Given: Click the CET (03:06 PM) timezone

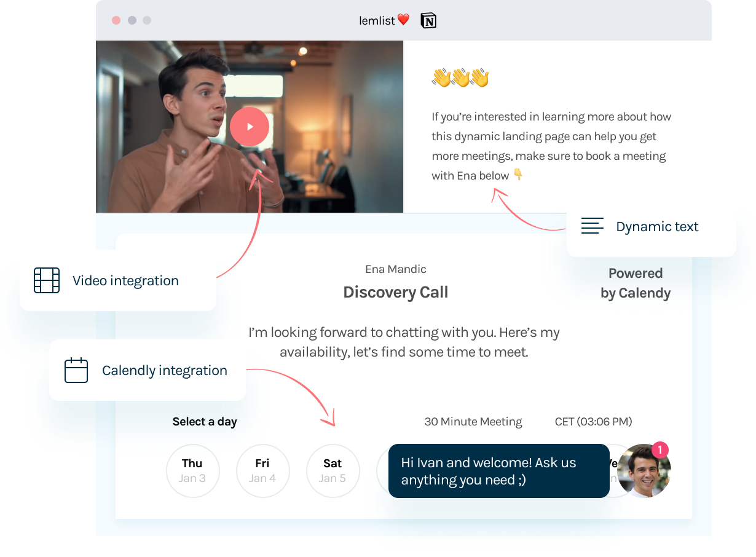Looking at the screenshot, I should pos(593,422).
